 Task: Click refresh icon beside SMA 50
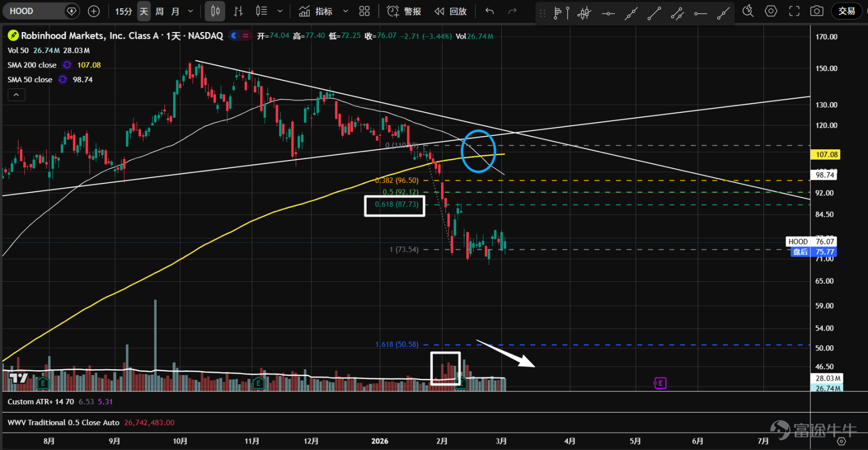pos(63,80)
